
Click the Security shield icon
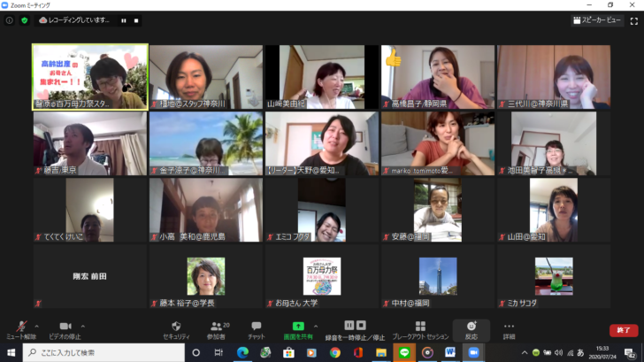(177, 326)
